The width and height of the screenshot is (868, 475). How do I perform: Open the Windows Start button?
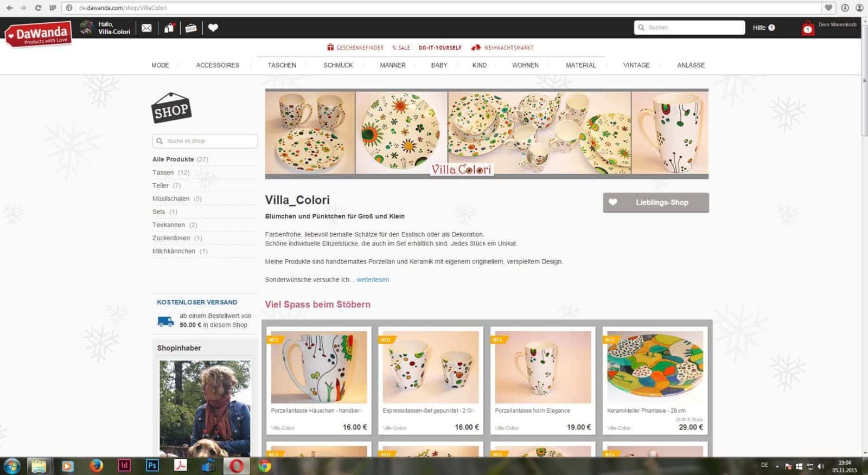(x=12, y=466)
